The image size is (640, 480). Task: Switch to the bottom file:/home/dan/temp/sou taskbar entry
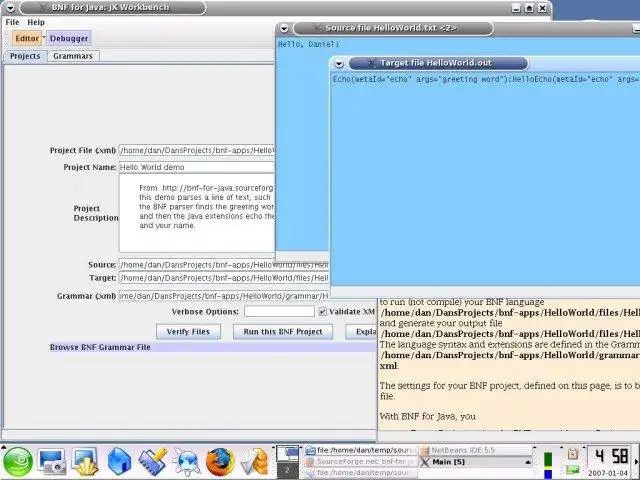coord(361,473)
